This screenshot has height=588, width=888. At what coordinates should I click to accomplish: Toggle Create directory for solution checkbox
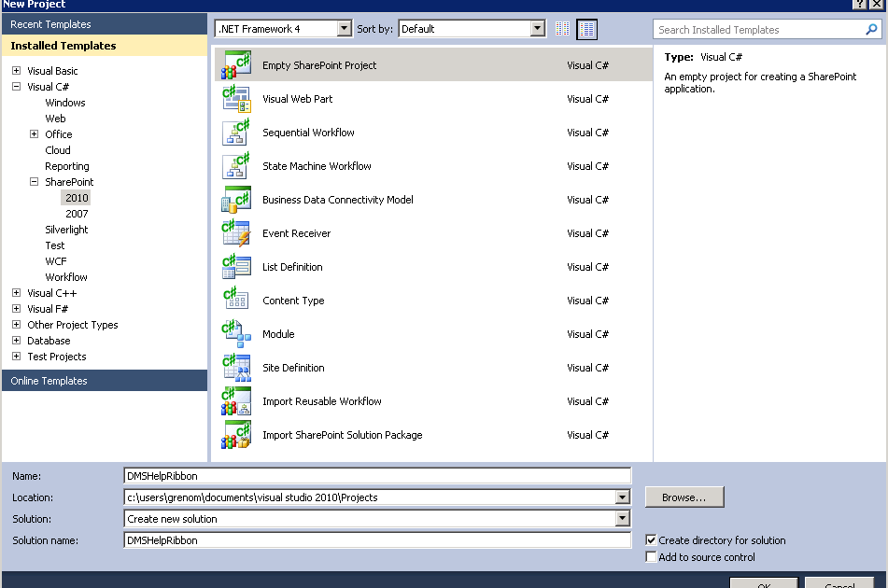(651, 540)
